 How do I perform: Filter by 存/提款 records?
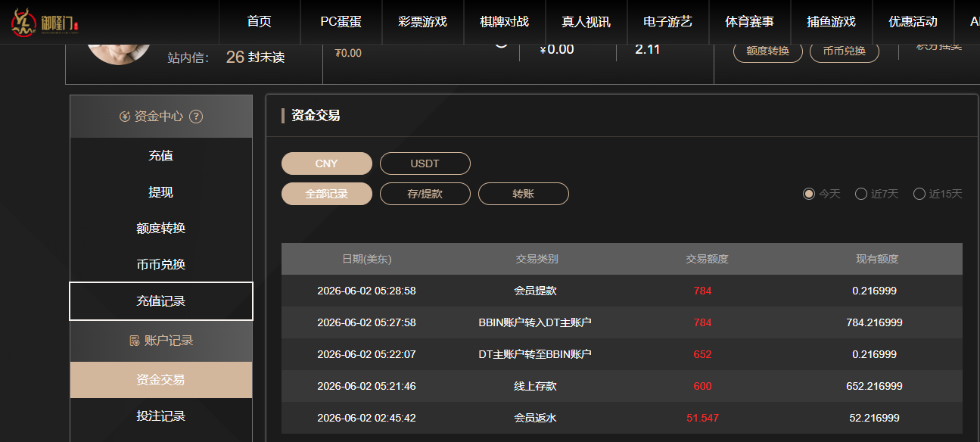click(x=425, y=194)
